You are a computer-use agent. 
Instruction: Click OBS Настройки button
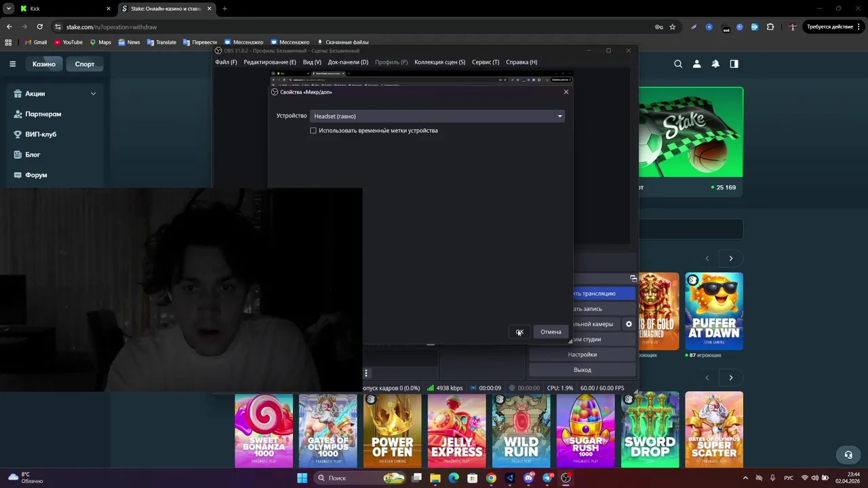click(583, 354)
